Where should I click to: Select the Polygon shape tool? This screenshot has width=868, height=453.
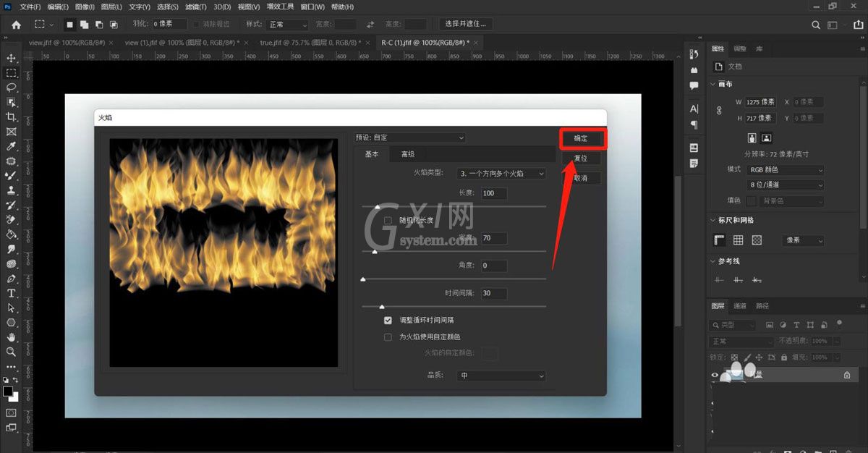pos(11,323)
